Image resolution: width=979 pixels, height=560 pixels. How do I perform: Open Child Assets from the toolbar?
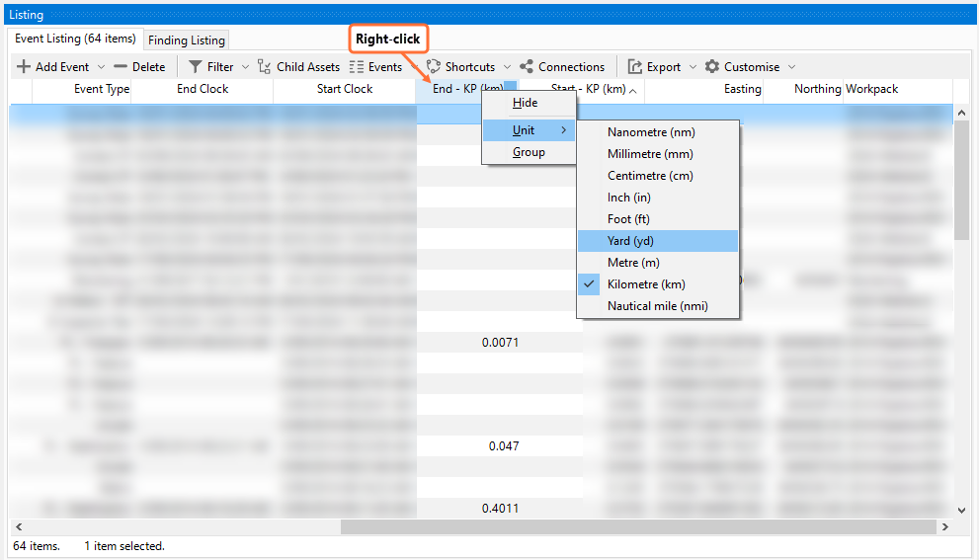click(298, 67)
